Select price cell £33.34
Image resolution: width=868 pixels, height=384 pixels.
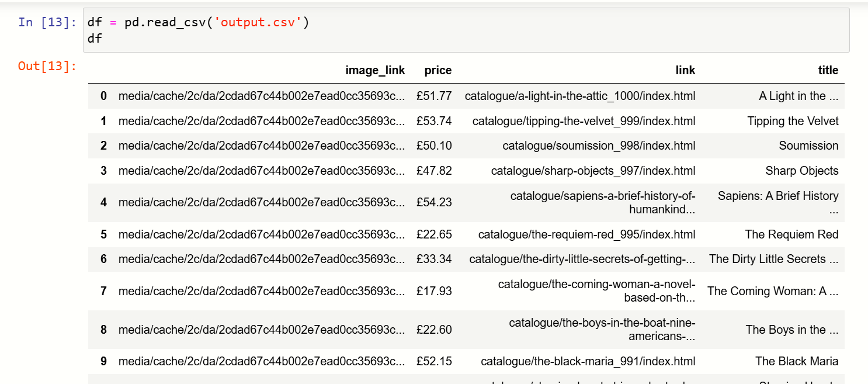point(434,259)
